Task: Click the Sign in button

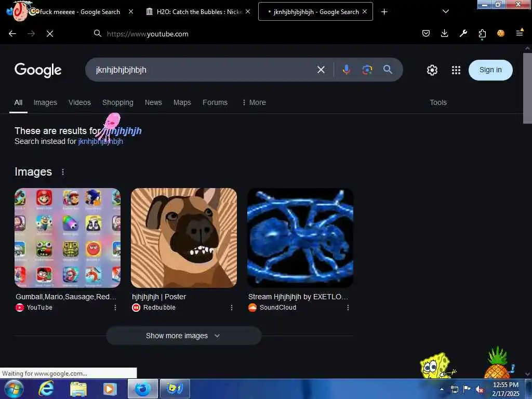Action: pyautogui.click(x=490, y=70)
